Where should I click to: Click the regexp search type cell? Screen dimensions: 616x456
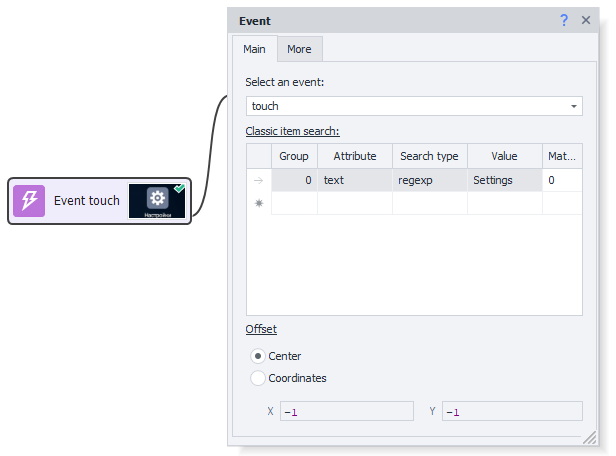429,180
